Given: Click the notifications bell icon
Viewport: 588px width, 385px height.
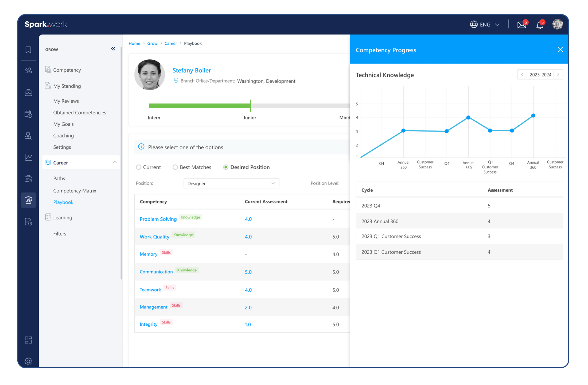Looking at the screenshot, I should (x=539, y=25).
